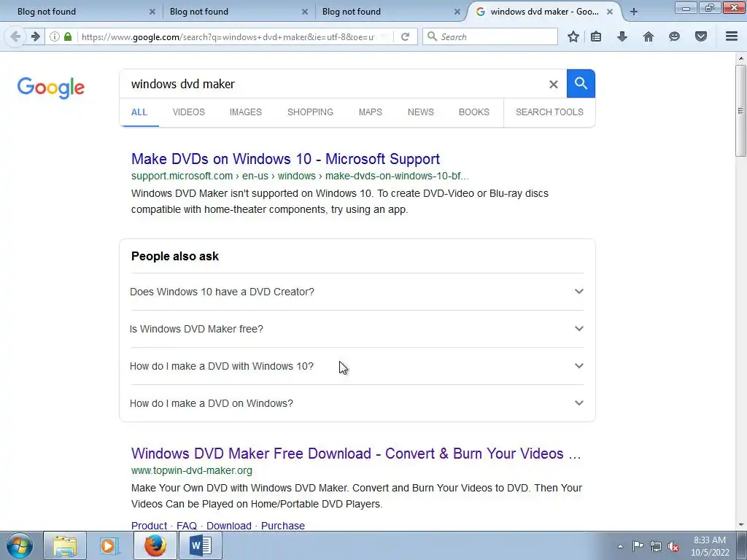Open the taskbar clock showing 8:33 AM
The height and width of the screenshot is (560, 747).
click(x=710, y=546)
